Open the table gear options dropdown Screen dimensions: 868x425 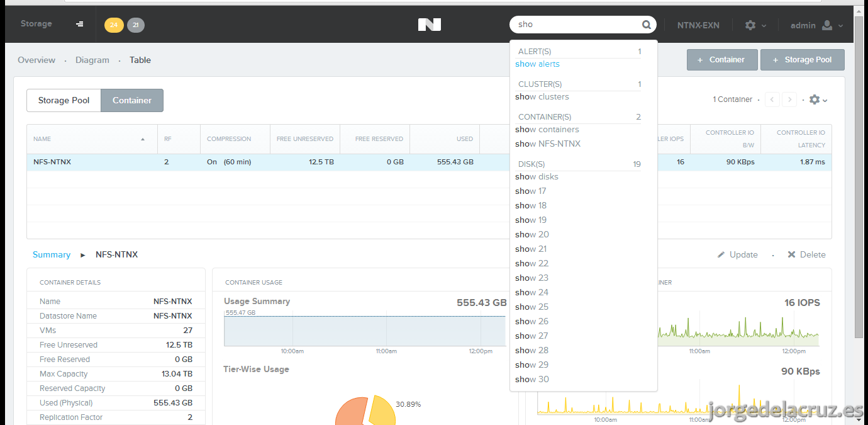pyautogui.click(x=818, y=99)
